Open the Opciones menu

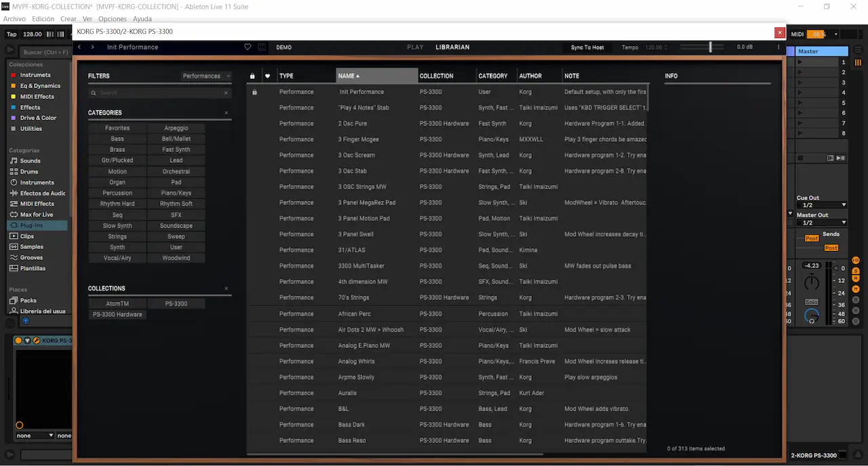[x=113, y=19]
